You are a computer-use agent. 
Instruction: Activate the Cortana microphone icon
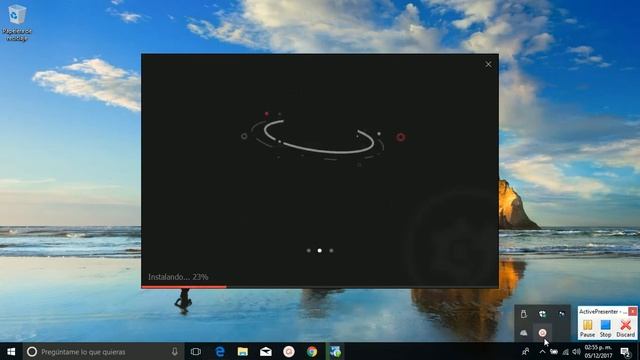[175, 351]
